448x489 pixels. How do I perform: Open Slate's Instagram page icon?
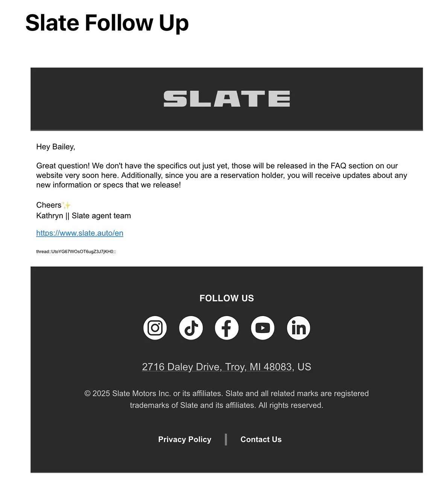coord(155,328)
